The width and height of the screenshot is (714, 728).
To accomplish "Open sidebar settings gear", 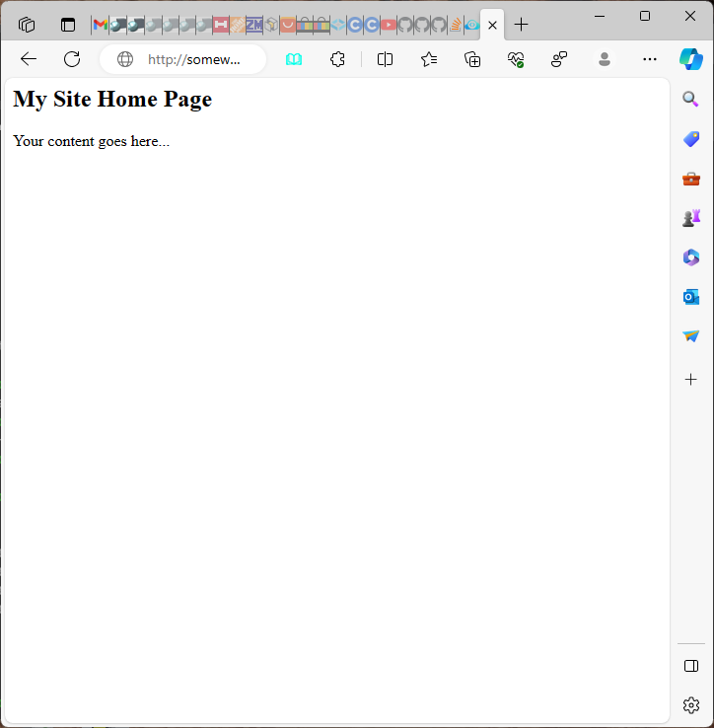I will (x=690, y=704).
